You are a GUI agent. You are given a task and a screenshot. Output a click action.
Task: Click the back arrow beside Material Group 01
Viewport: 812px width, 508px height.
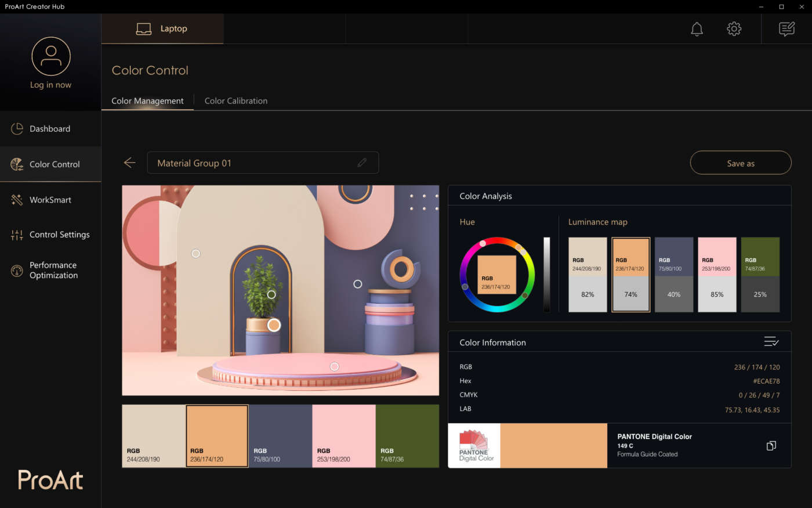[130, 163]
